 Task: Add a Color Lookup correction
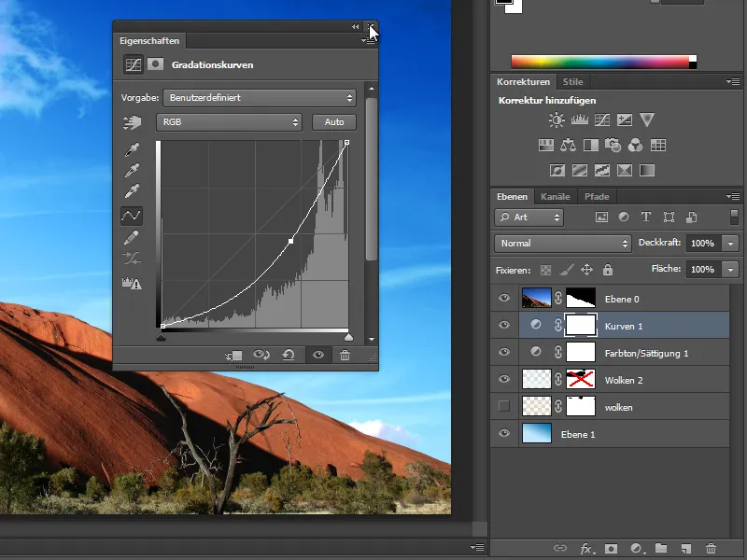658,145
